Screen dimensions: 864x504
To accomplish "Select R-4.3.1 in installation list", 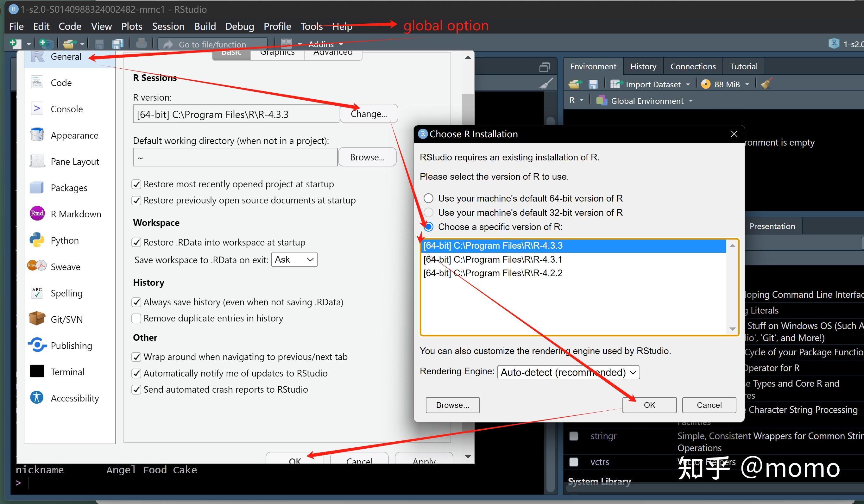I will (x=573, y=260).
